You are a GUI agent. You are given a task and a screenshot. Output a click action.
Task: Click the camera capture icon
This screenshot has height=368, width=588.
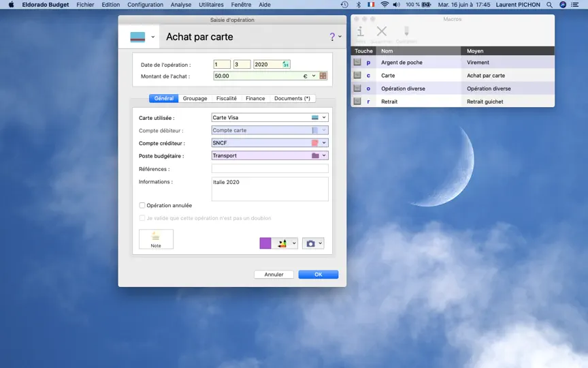click(x=310, y=243)
